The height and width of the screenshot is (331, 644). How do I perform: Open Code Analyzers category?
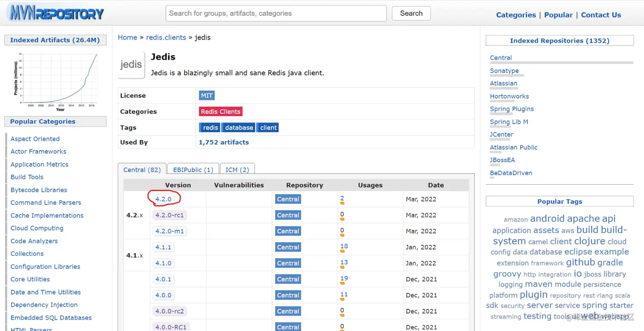coord(34,241)
